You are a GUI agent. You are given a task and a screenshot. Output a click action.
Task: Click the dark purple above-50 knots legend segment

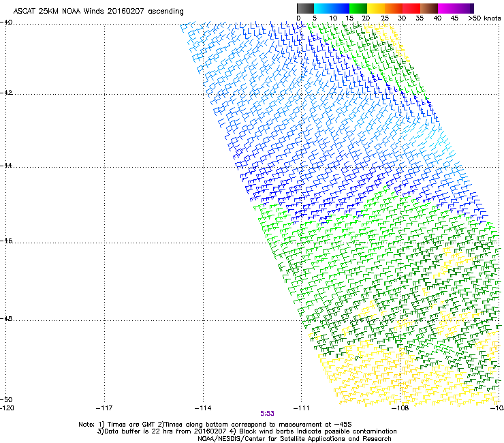(472, 8)
